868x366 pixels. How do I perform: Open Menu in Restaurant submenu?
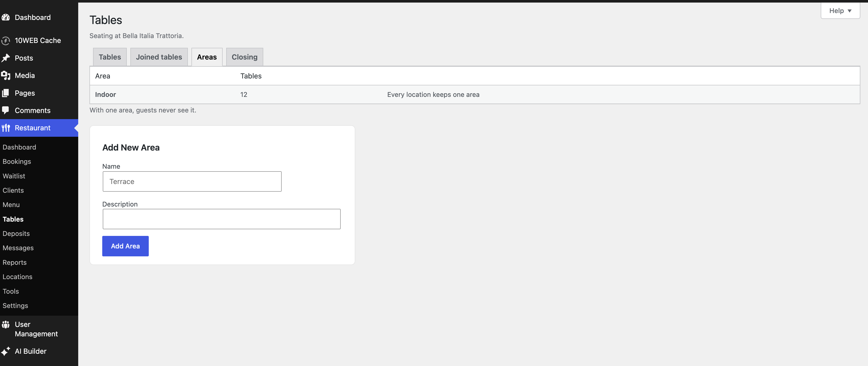coord(11,204)
